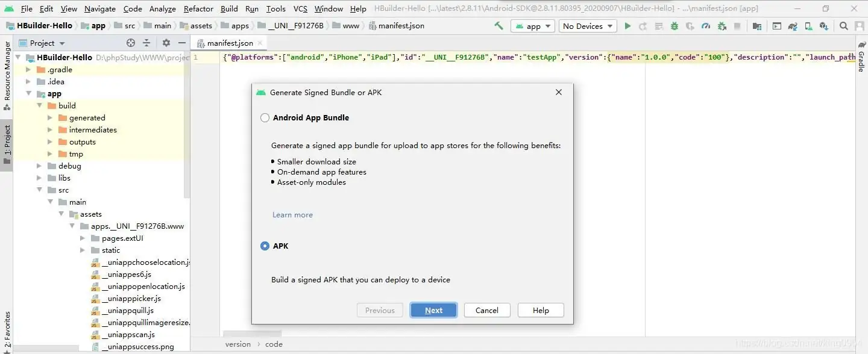Open the SDK Manager cube icon
868x354 pixels.
(x=824, y=26)
